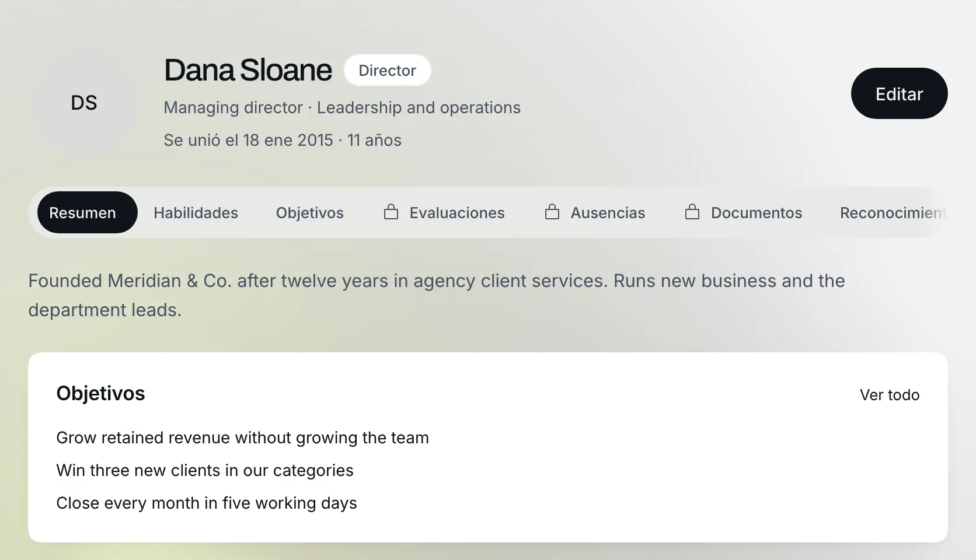This screenshot has width=976, height=560.
Task: Click the Director role badge
Action: 388,70
